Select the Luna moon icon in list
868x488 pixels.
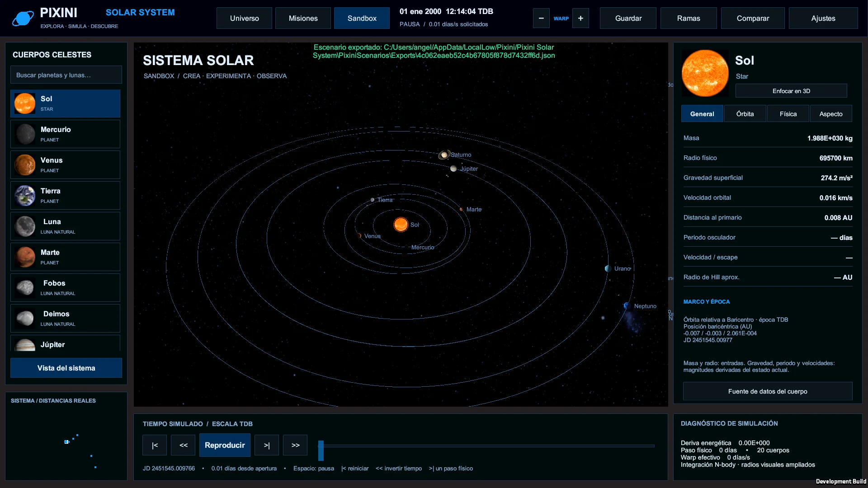[x=25, y=226]
